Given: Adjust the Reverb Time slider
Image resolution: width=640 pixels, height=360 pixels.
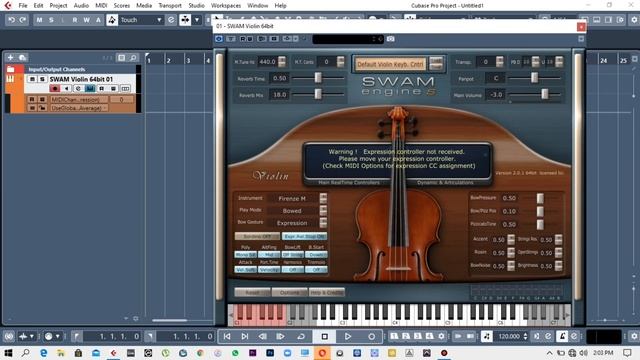Looking at the screenshot, I should click(x=318, y=78).
